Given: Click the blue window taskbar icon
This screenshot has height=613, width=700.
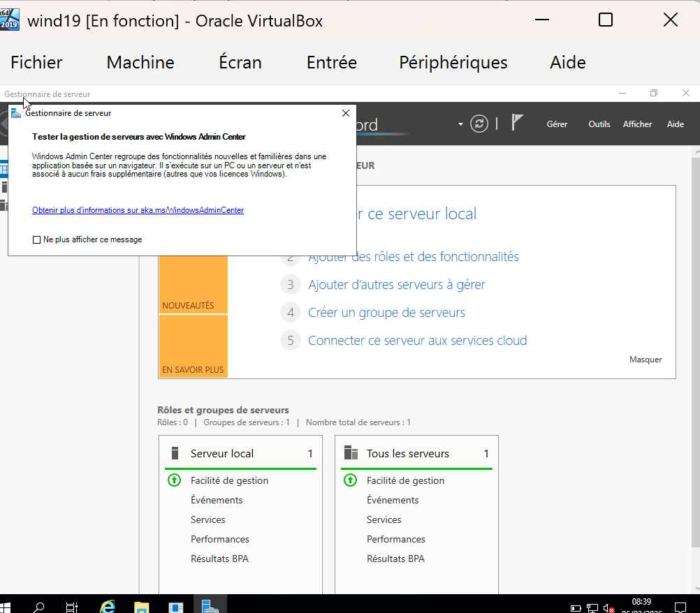Looking at the screenshot, I should tap(176, 607).
